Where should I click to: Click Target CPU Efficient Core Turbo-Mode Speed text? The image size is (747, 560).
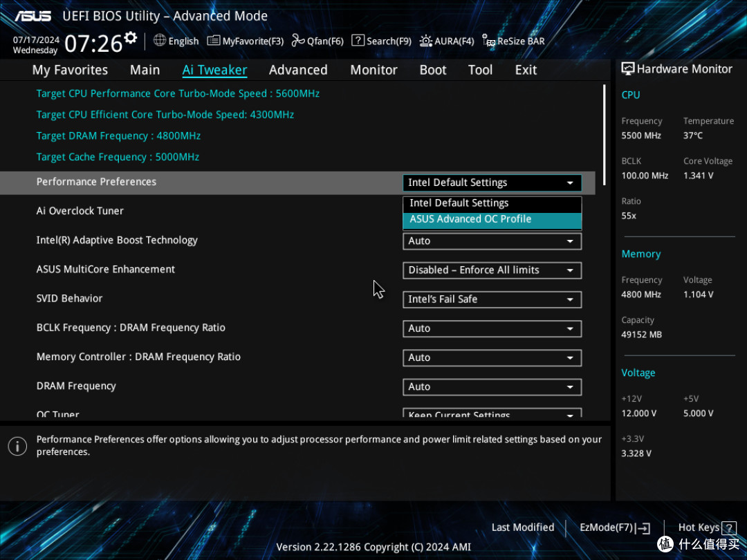(165, 115)
